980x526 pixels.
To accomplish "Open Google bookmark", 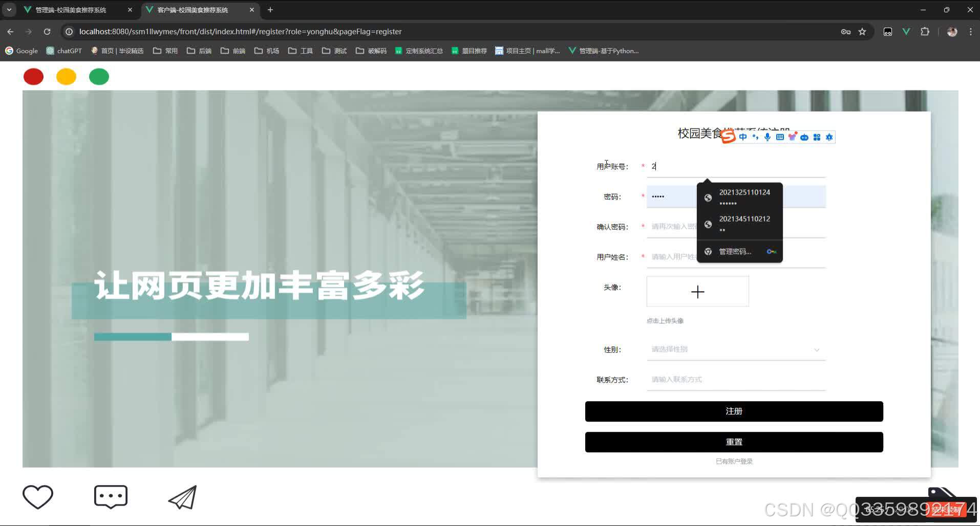I will (x=22, y=51).
